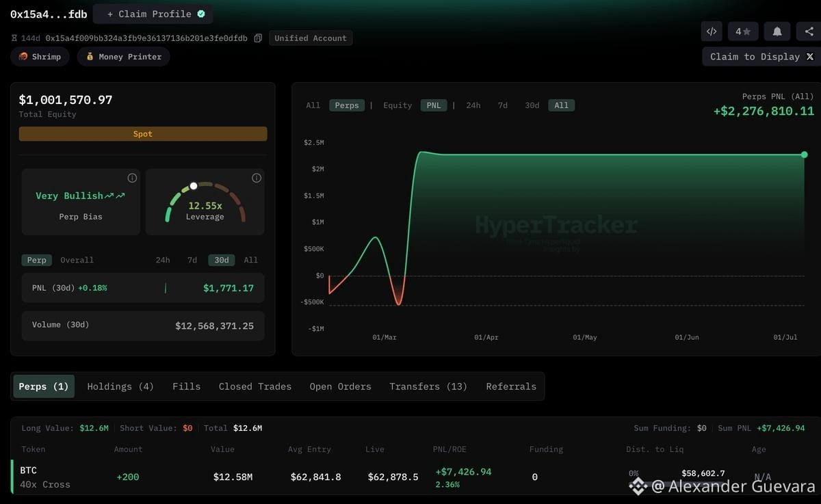The image size is (821, 504).
Task: Click the $62,878.5 live price value
Action: (x=393, y=477)
